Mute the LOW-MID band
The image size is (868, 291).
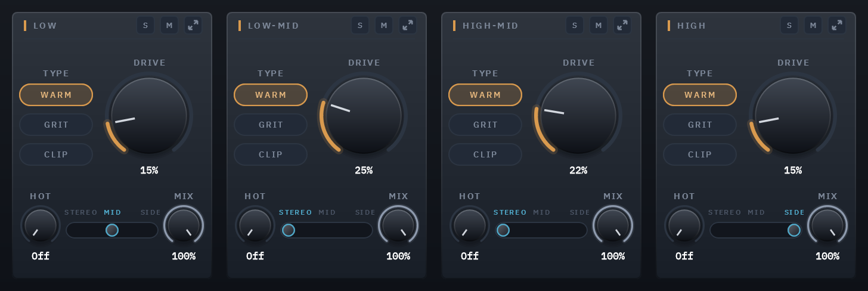(x=384, y=25)
